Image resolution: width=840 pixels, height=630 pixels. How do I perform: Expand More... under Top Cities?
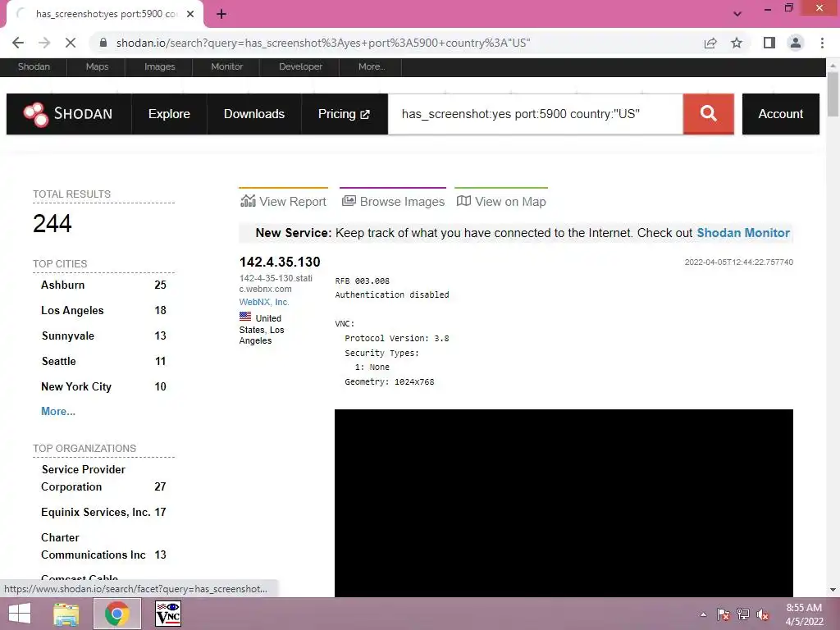pos(58,412)
